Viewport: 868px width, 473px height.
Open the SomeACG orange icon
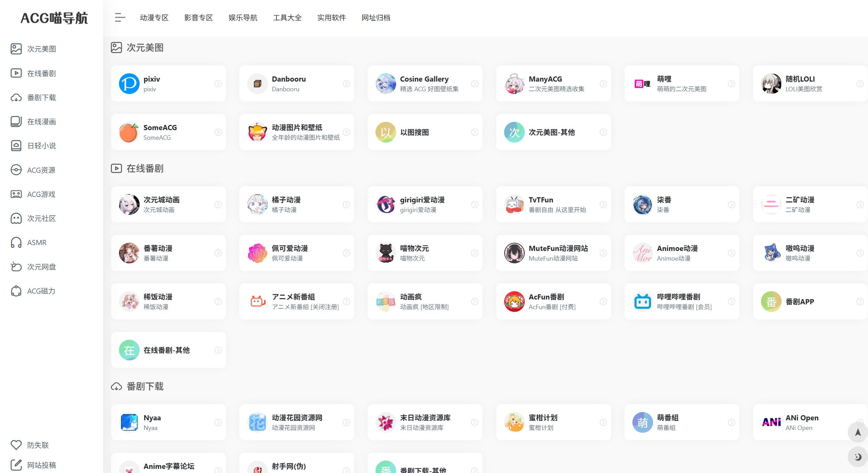129,132
